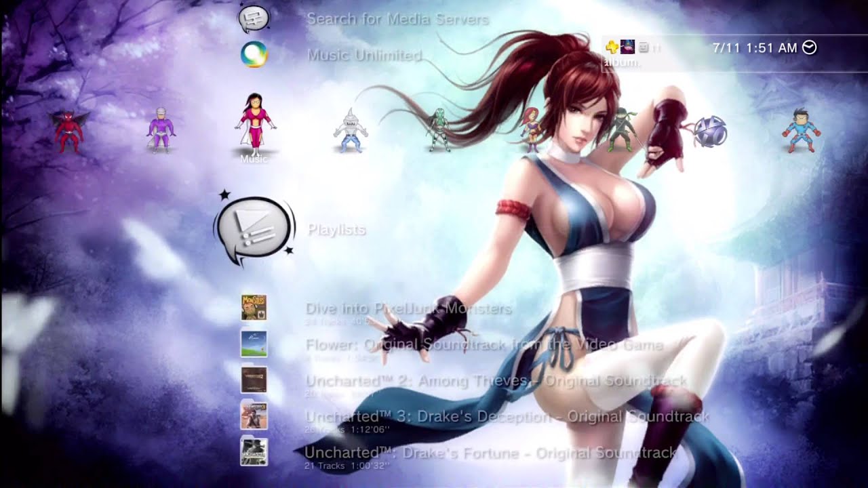Open "Uncharted 2: Among Thieves" soundtrack title

point(496,381)
